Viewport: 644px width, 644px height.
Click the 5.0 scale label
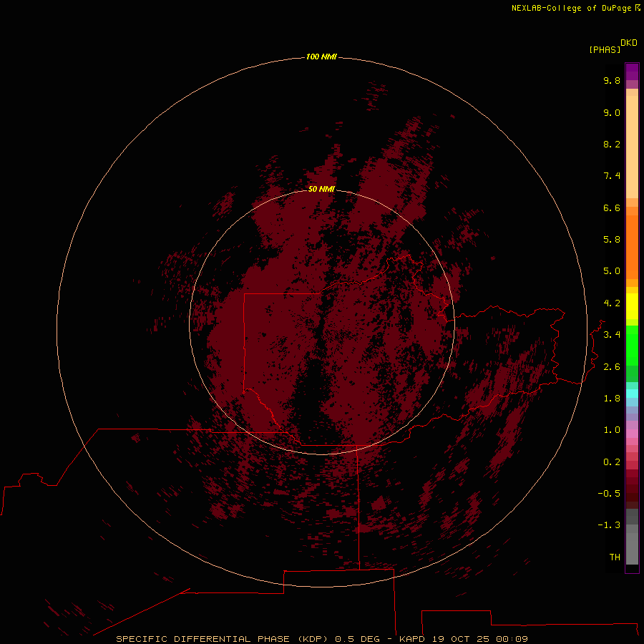tap(612, 271)
